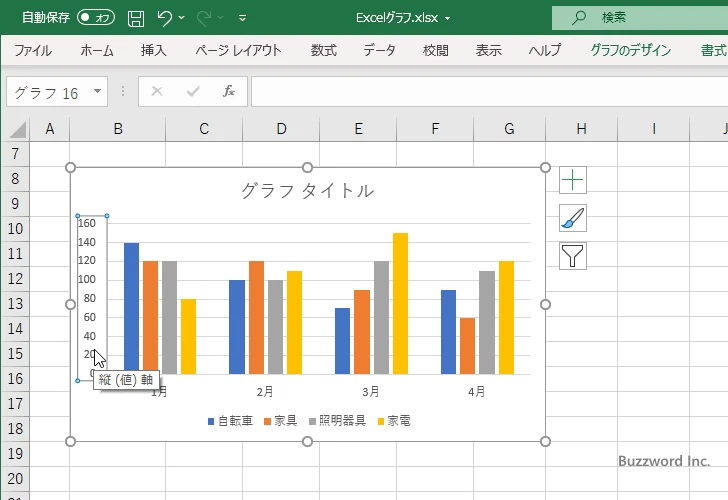
Task: Select column H header
Action: point(581,129)
